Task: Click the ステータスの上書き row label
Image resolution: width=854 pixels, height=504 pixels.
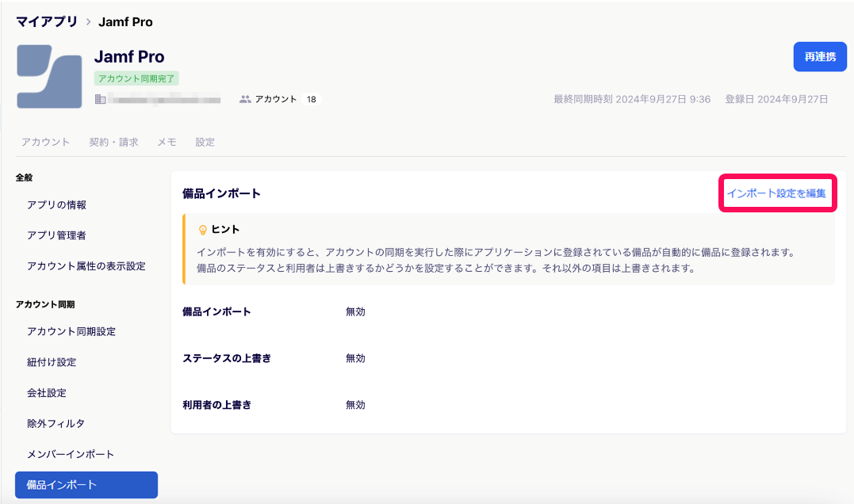Action: 227,358
